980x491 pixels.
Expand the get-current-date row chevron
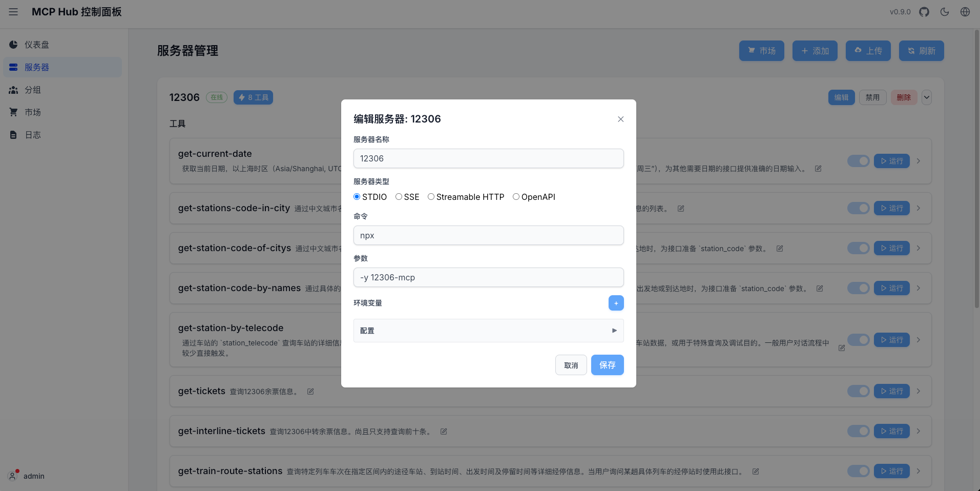919,161
